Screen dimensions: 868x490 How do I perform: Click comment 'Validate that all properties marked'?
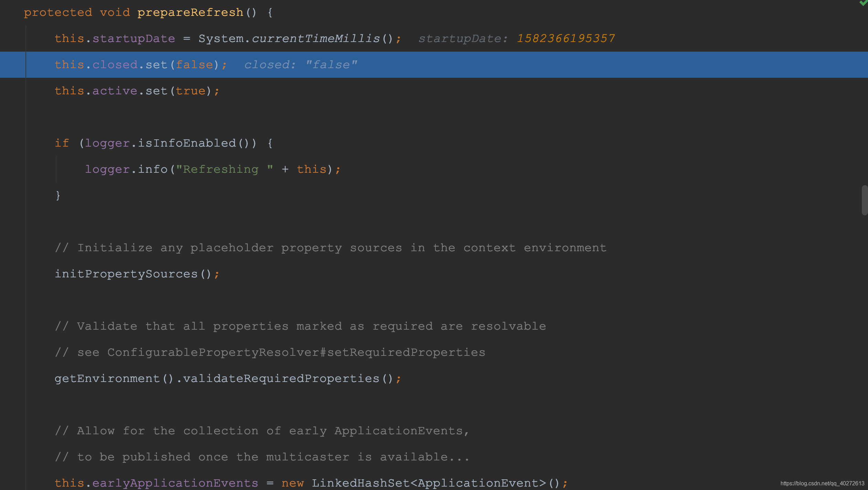pos(300,326)
